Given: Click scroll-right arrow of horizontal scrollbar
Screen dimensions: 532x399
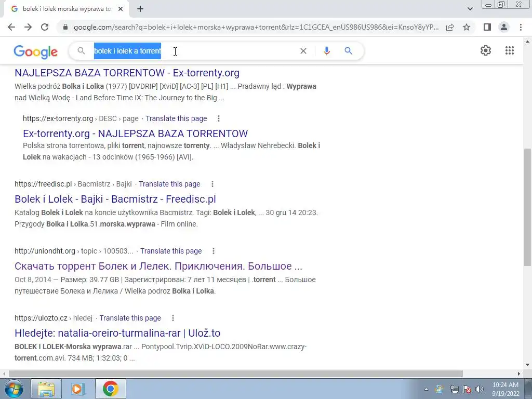Looking at the screenshot, I should (519, 374).
